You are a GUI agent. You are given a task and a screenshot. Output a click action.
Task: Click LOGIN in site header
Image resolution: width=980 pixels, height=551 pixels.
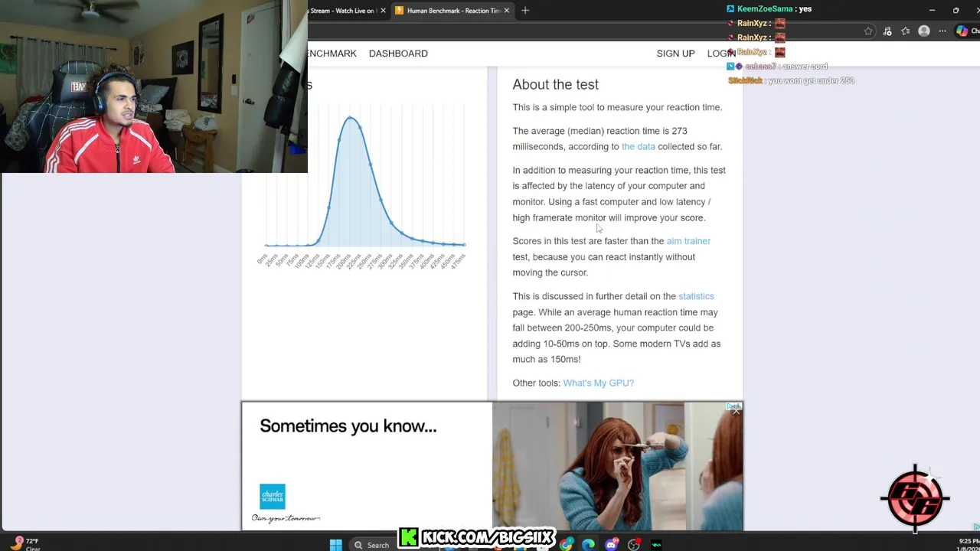point(721,54)
